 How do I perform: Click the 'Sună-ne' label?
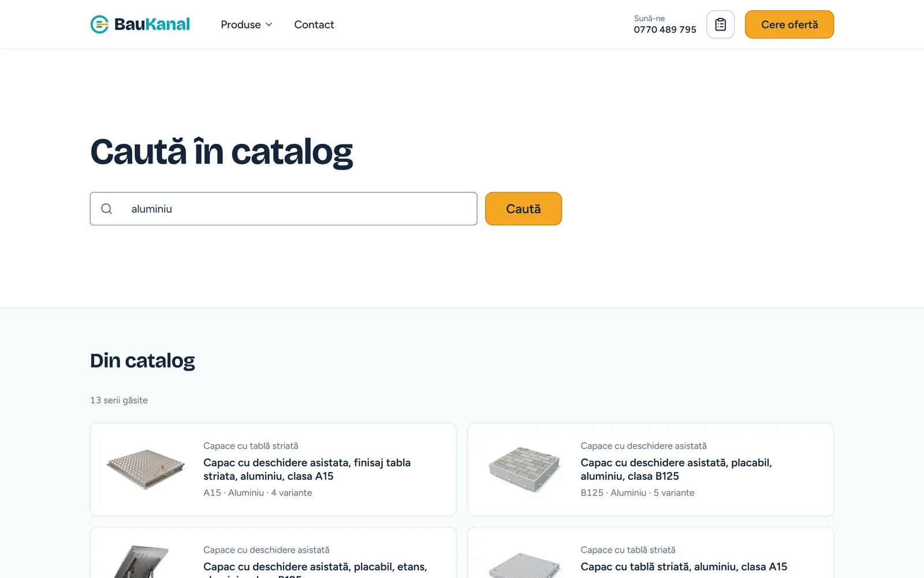649,18
